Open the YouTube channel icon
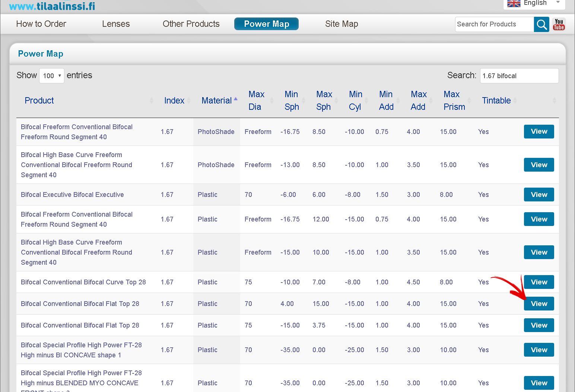The height and width of the screenshot is (392, 575). pos(559,25)
